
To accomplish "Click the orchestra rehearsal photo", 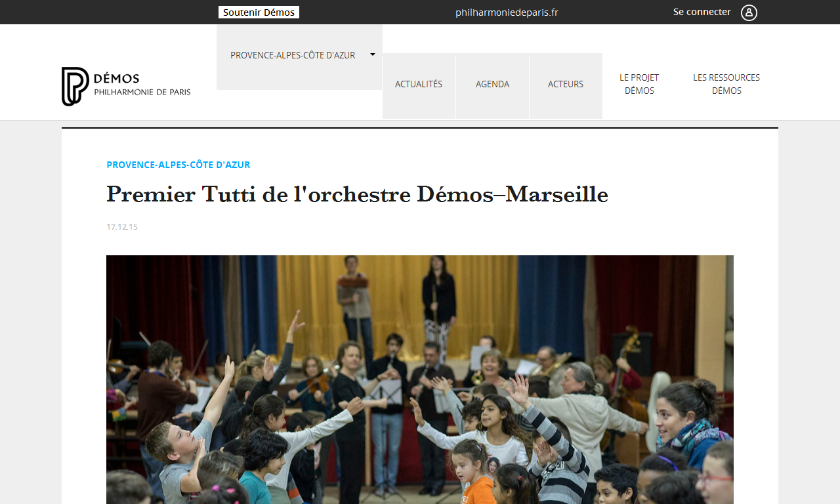I will pyautogui.click(x=420, y=379).
